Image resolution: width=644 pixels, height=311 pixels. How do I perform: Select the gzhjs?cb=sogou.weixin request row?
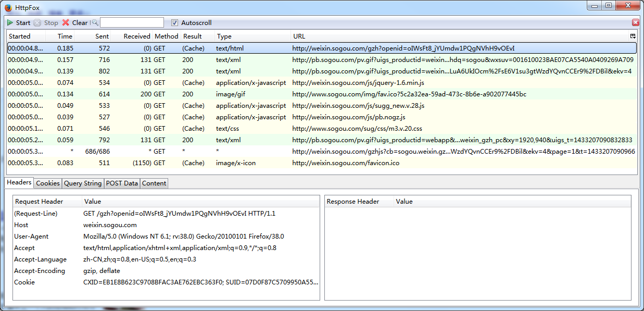tap(322, 152)
